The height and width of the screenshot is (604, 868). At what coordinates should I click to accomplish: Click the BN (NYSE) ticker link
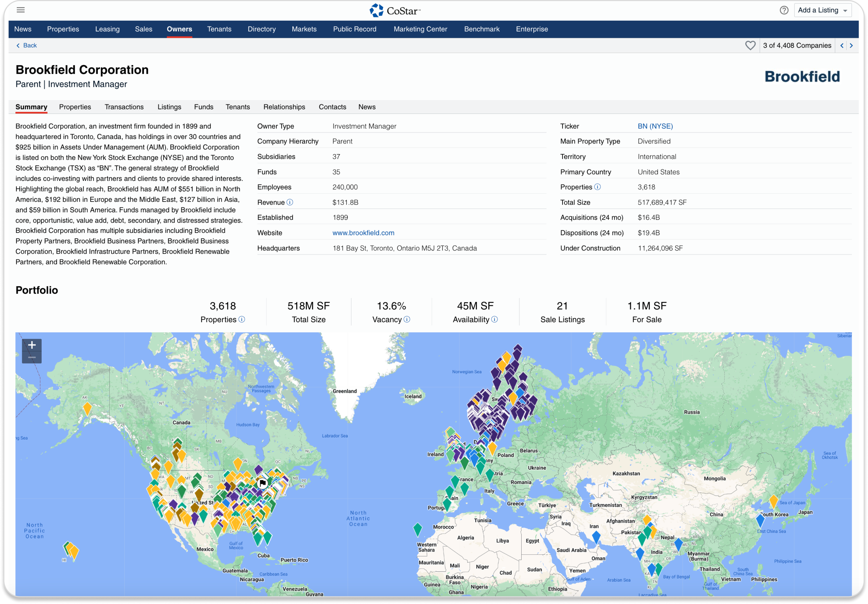[655, 126]
